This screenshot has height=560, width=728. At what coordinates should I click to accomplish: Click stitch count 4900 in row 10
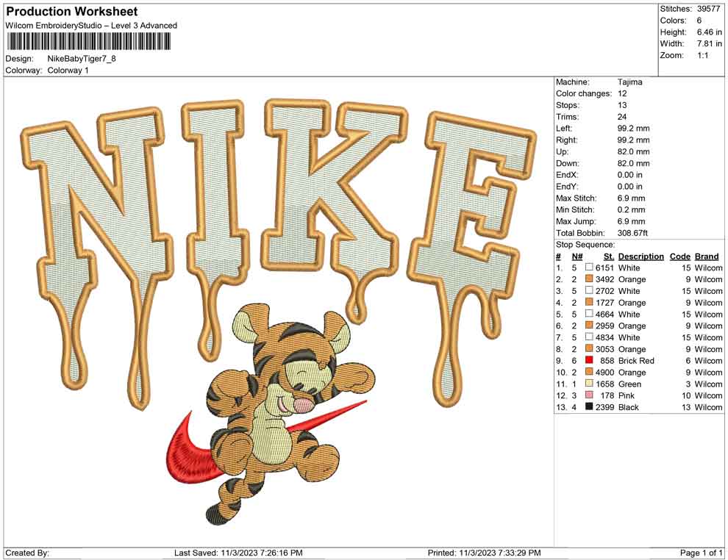coord(604,372)
